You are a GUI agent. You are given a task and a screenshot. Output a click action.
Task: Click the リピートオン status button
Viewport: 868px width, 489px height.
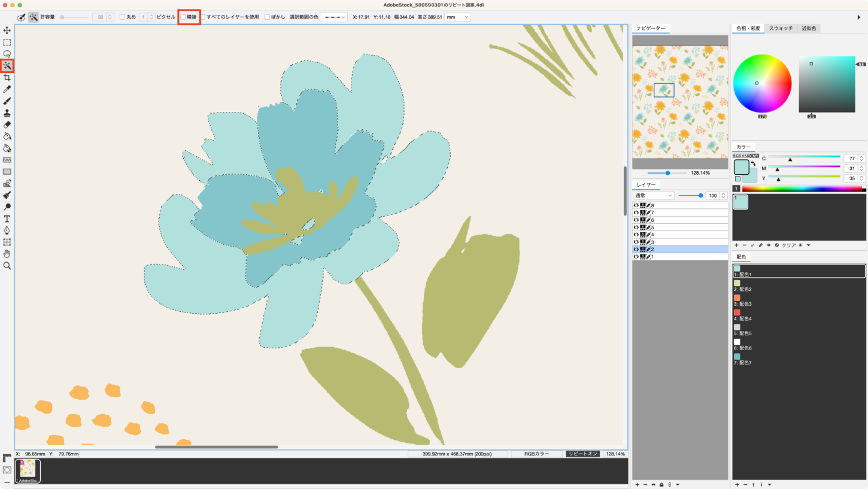582,454
